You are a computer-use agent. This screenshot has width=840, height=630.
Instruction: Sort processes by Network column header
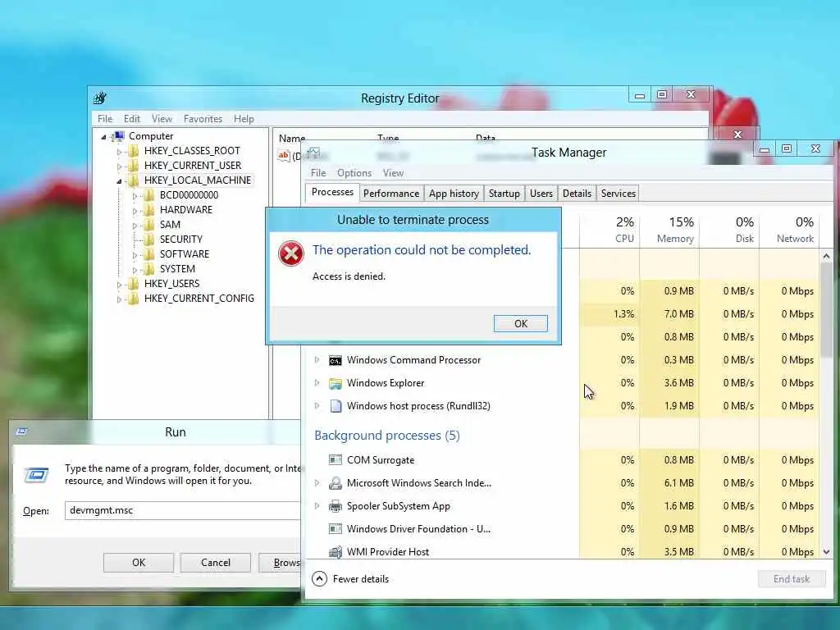click(x=789, y=230)
